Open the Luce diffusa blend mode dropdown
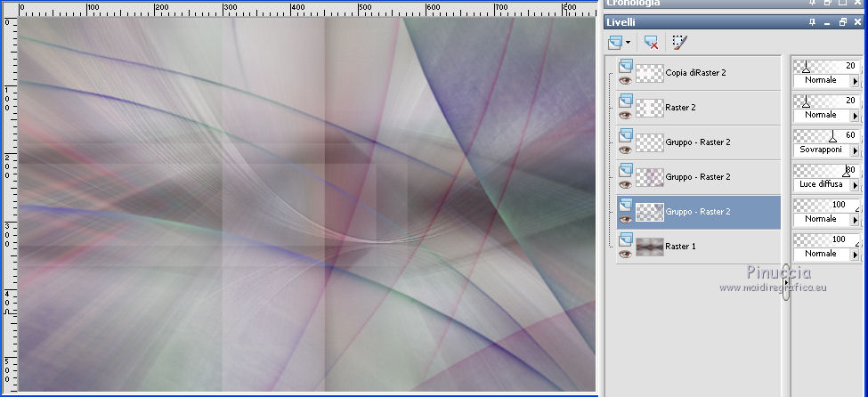868x397 pixels. pyautogui.click(x=855, y=185)
